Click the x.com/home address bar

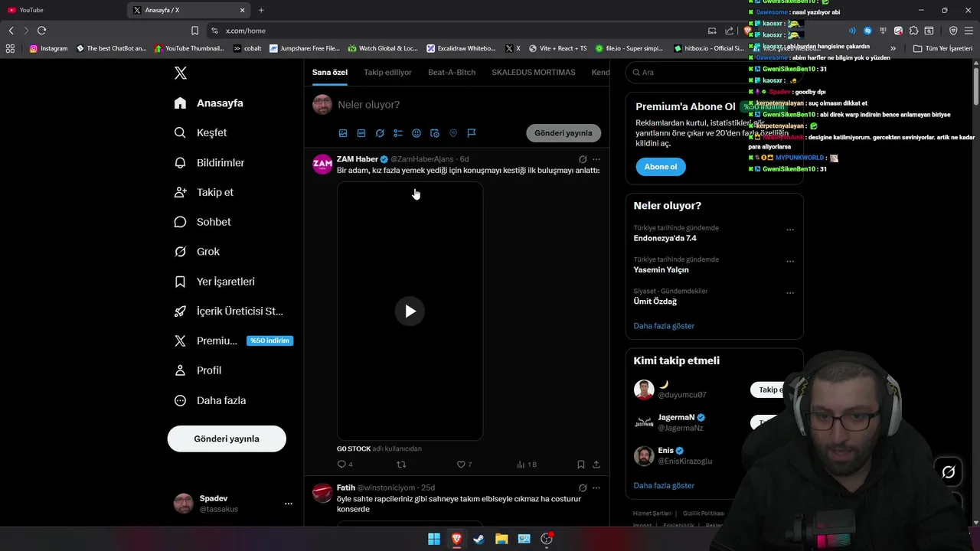[459, 31]
